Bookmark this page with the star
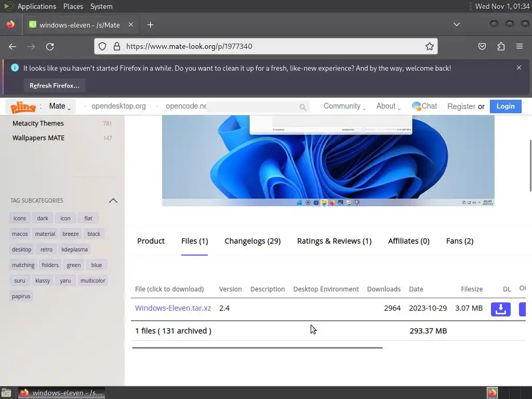532x399 pixels. 430,46
